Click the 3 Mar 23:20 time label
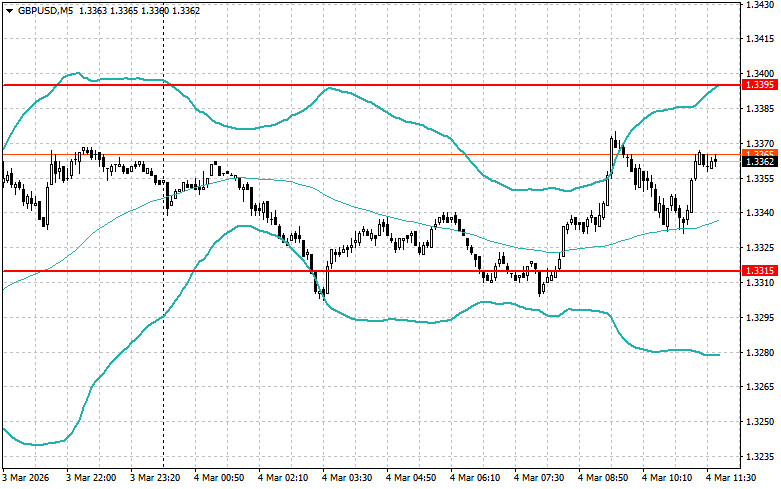The image size is (781, 489). tap(155, 478)
